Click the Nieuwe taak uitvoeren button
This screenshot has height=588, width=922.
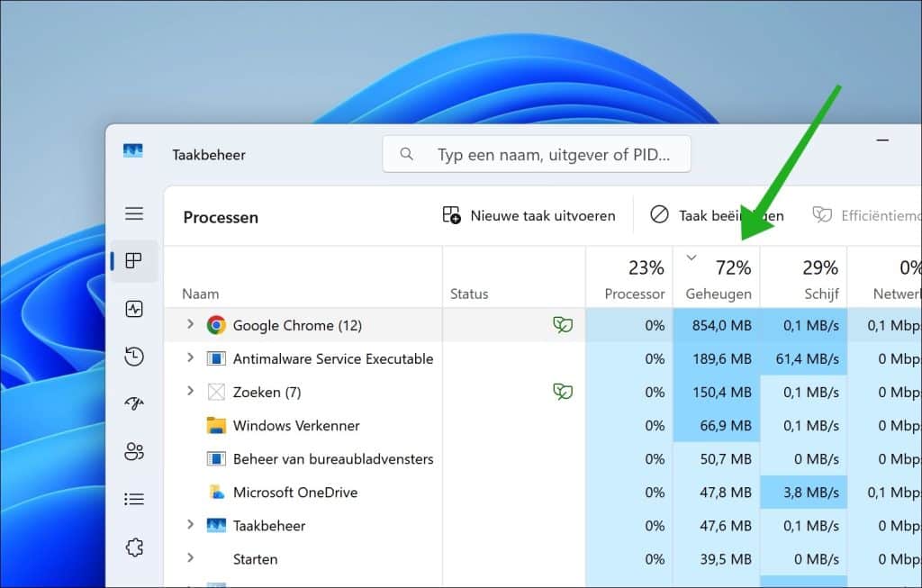[529, 215]
